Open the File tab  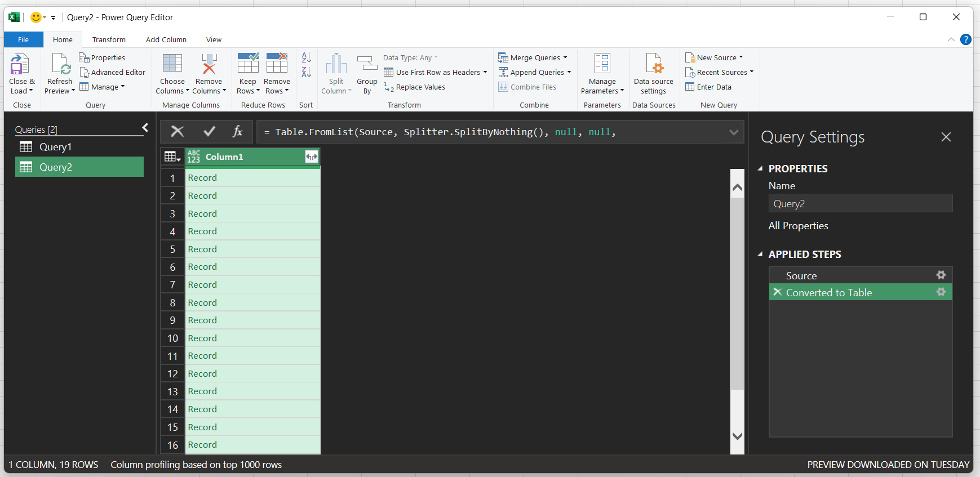coord(24,39)
